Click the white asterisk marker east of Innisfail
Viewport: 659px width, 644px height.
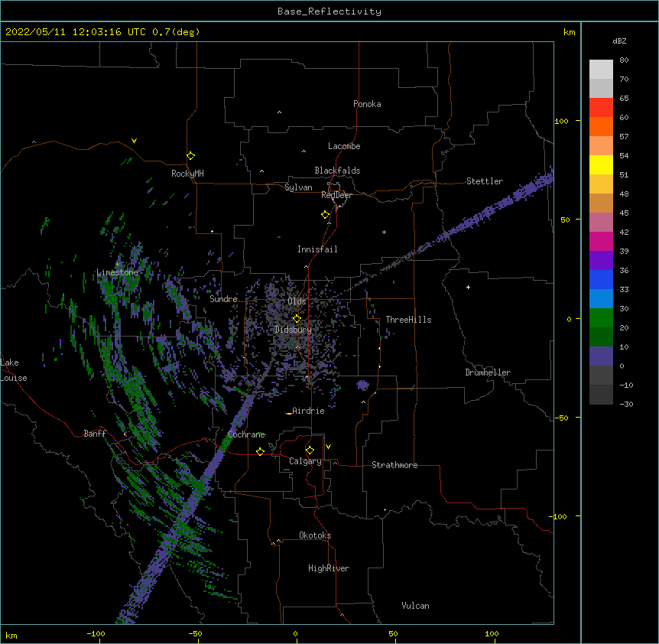click(384, 232)
